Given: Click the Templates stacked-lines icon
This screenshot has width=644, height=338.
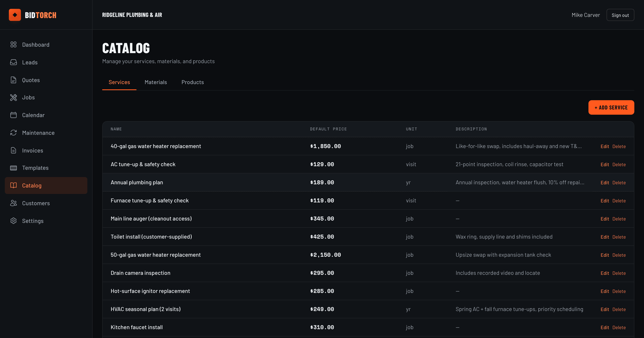Looking at the screenshot, I should 13,168.
